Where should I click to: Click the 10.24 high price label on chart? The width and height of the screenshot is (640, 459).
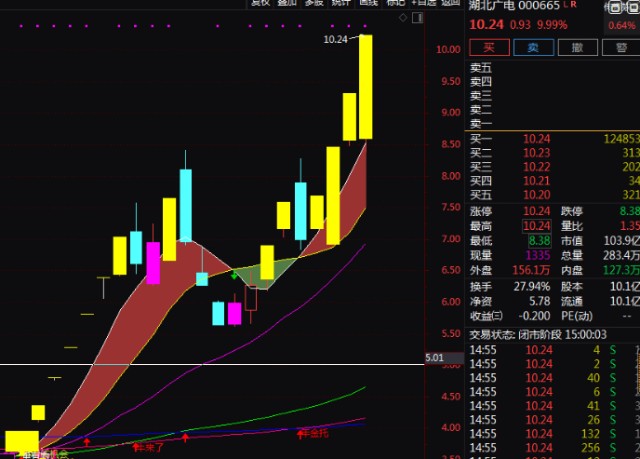coord(335,39)
